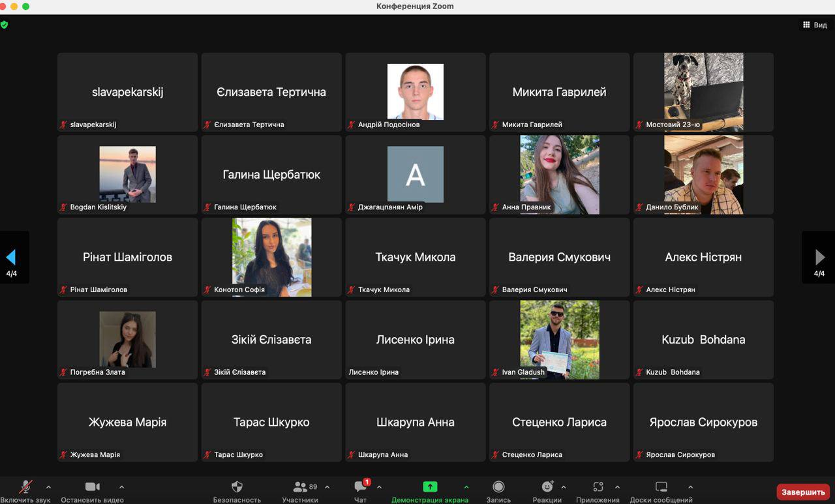Click the muted mic icon beside Жужева Марія
The image size is (835, 504).
tap(64, 455)
